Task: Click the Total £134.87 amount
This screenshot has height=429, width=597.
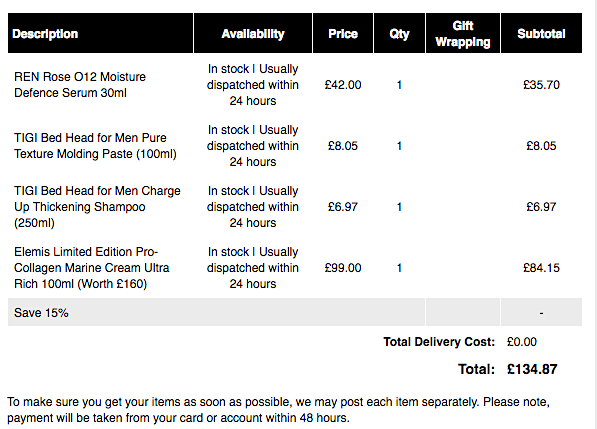Action: 532,369
